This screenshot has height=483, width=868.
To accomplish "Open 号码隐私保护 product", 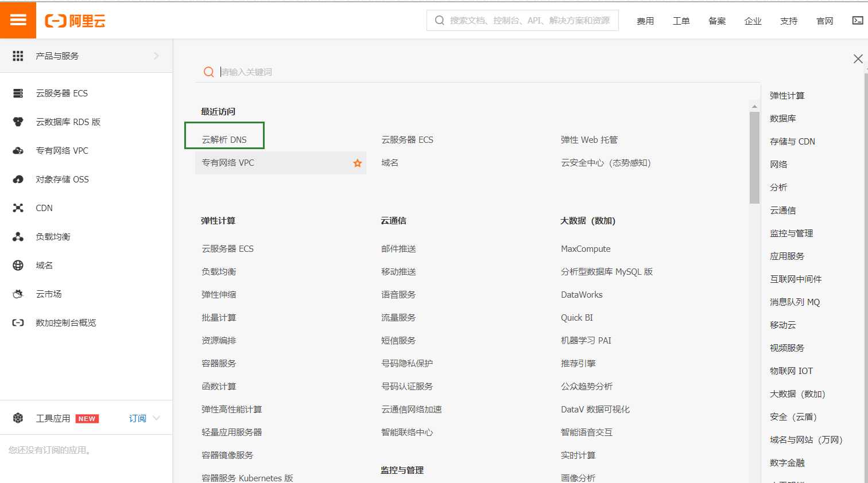I will (407, 363).
